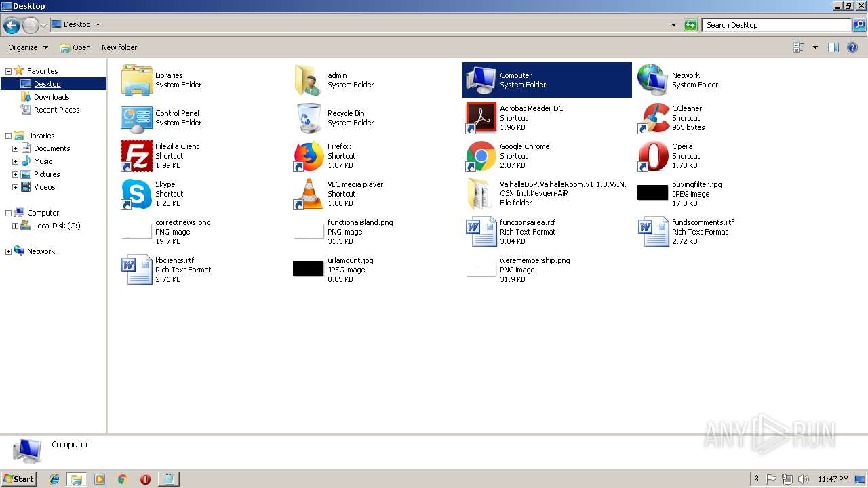Screen dimensions: 868x488
Task: Click the taskbar clock showing 11:47 PM
Action: 833,479
